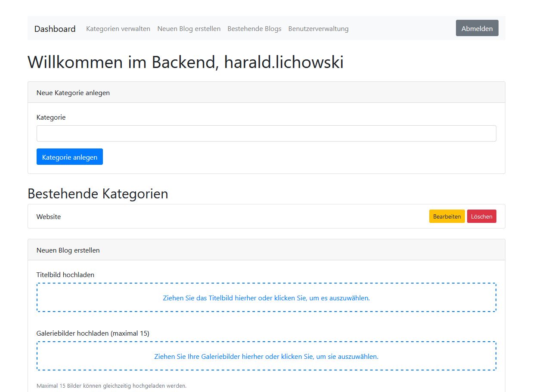Click the Bestehende Kategorien heading
This screenshot has height=392, width=533.
coord(98,194)
